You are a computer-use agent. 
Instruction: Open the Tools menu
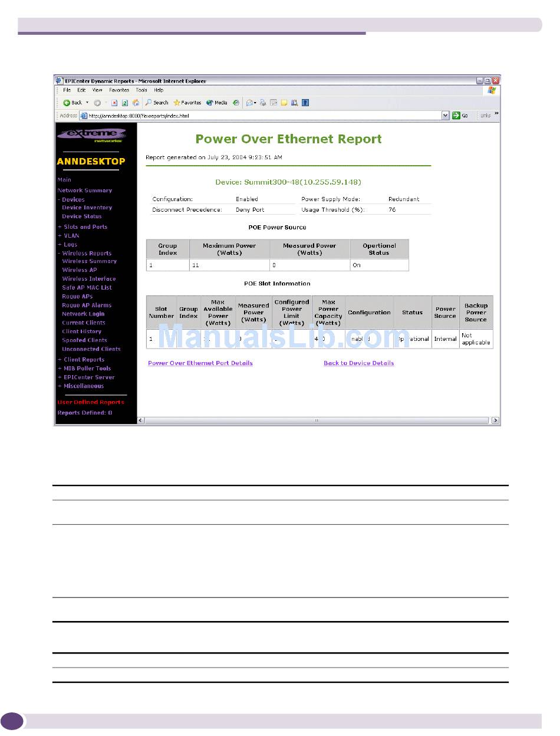(x=141, y=90)
